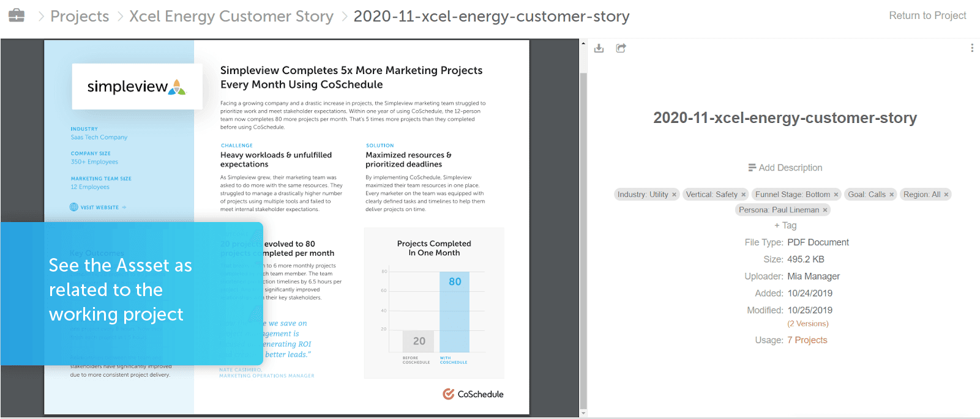Add a new tag with + Tag
The width and height of the screenshot is (980, 419).
pyautogui.click(x=785, y=225)
